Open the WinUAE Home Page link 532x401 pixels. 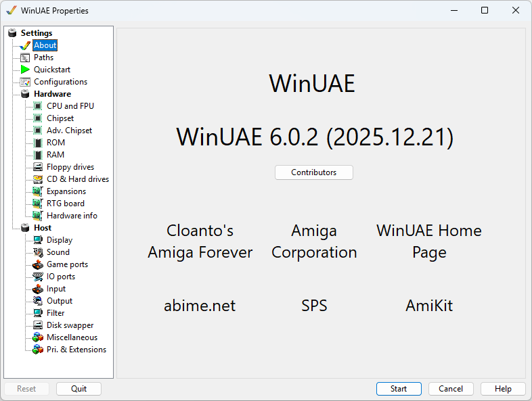pos(429,241)
